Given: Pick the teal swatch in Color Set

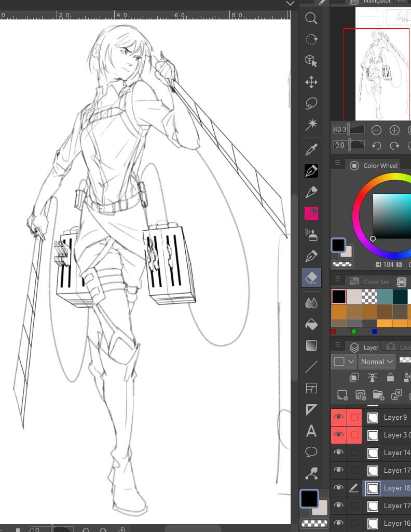Looking at the screenshot, I should click(x=385, y=297).
